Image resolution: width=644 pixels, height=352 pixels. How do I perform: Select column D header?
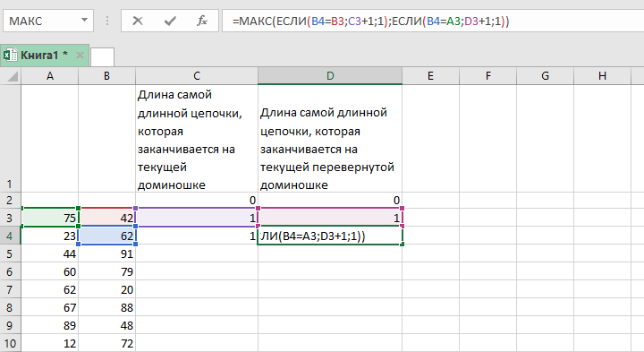[330, 75]
